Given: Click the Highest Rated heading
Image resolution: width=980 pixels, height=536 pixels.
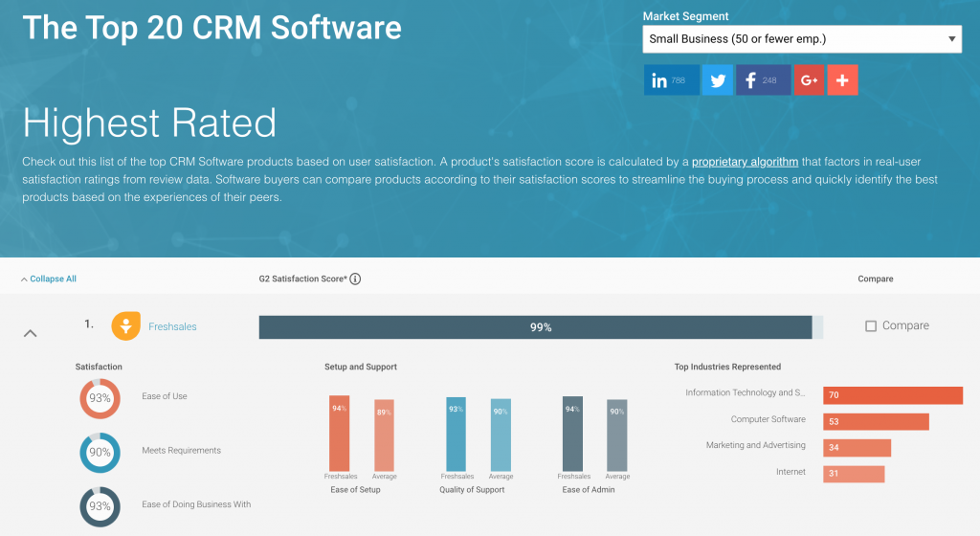Looking at the screenshot, I should (149, 123).
